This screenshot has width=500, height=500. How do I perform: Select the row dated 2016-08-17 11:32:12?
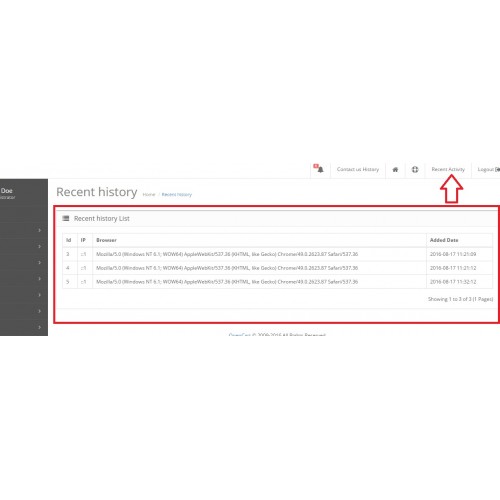coord(277,282)
